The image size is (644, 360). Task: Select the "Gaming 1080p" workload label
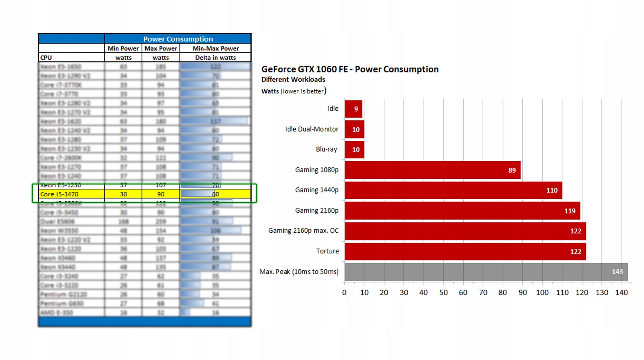pos(317,170)
